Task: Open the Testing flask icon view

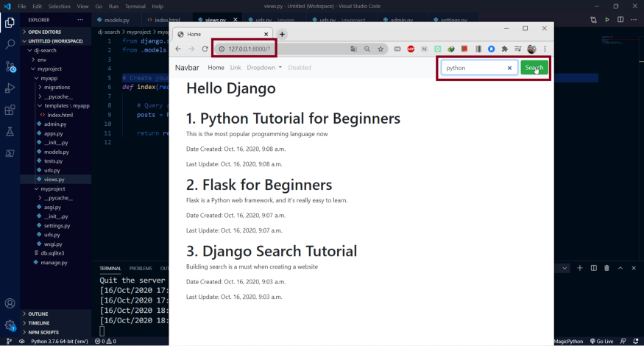Action: click(x=10, y=132)
